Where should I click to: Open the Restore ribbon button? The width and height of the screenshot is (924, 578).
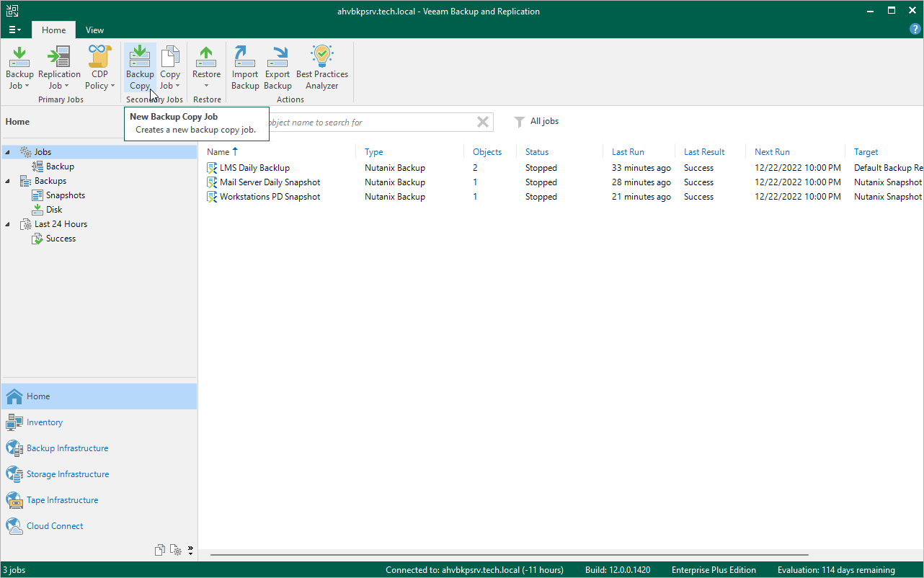coord(206,67)
